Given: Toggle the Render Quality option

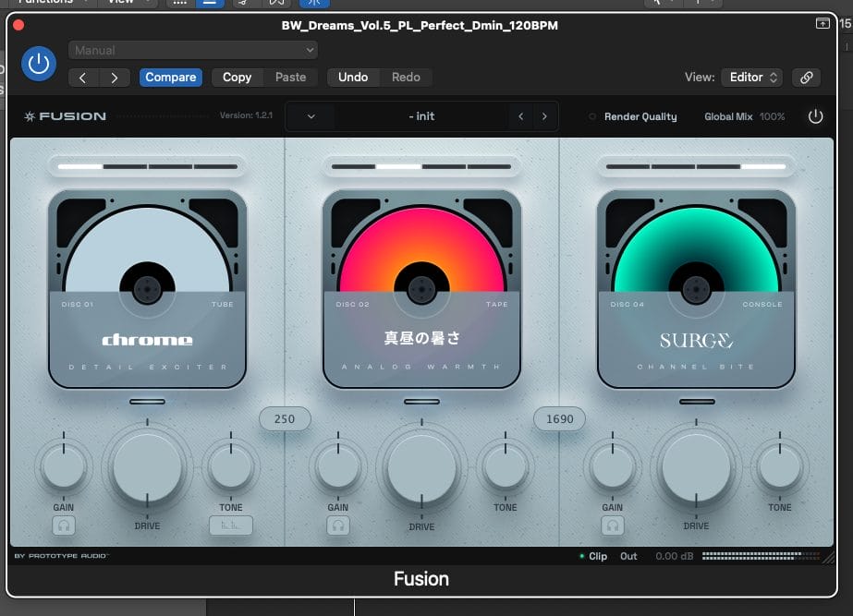Looking at the screenshot, I should [x=592, y=117].
